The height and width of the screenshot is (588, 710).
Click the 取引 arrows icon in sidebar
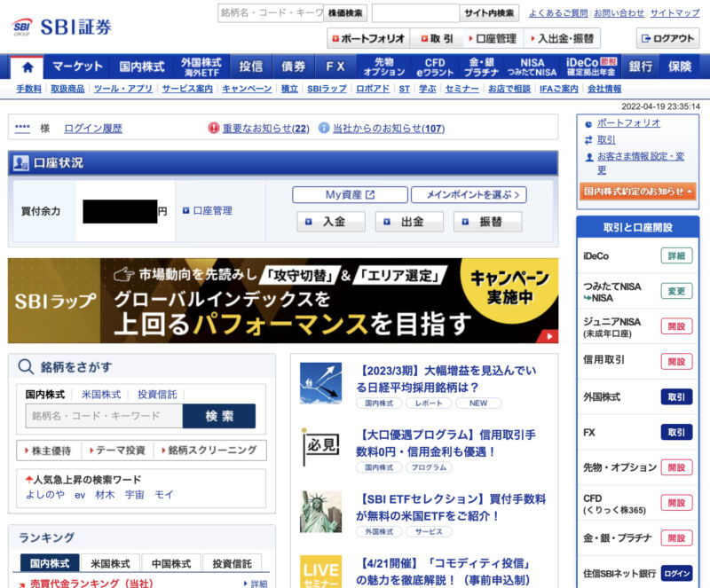click(588, 140)
